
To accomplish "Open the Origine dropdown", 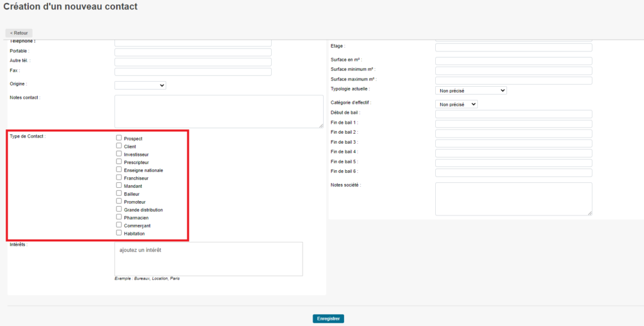I will [140, 85].
